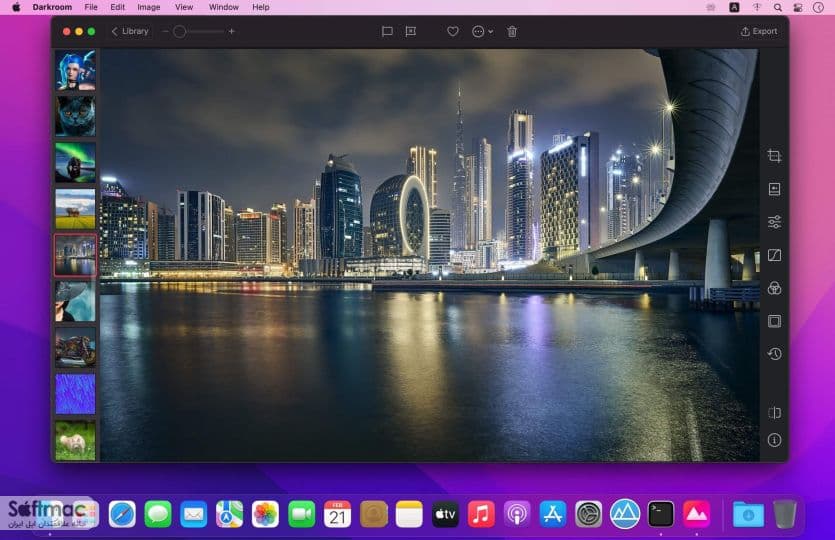Screen dimensions: 835x540
Task: Select the yellow field landscape thumbnail
Action: click(75, 209)
